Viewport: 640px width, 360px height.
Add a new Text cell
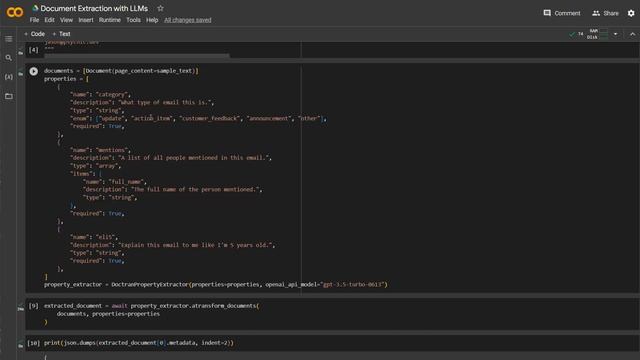[61, 34]
